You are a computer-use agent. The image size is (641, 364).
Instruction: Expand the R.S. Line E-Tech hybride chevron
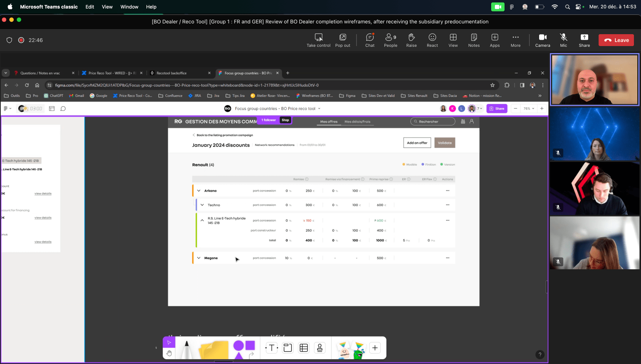coord(202,220)
